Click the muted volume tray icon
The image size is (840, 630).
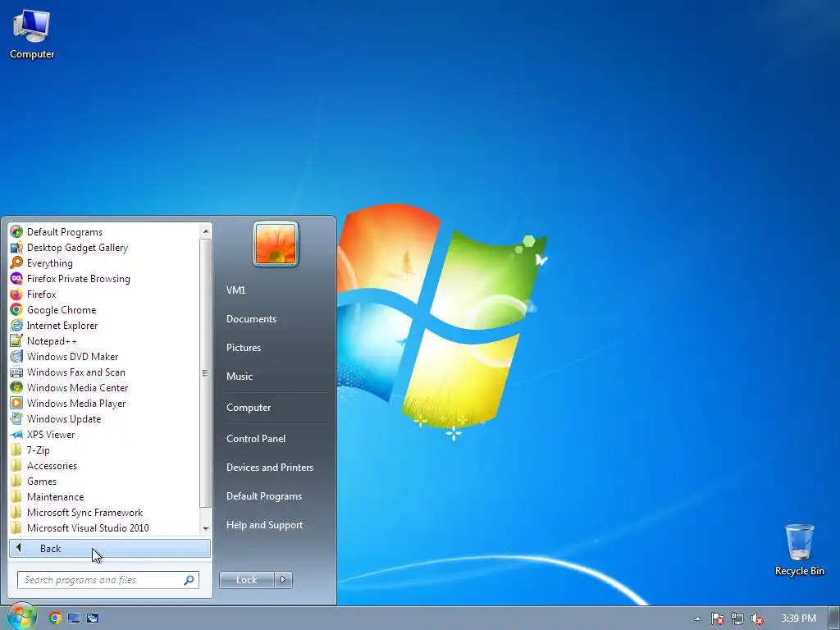(x=757, y=619)
